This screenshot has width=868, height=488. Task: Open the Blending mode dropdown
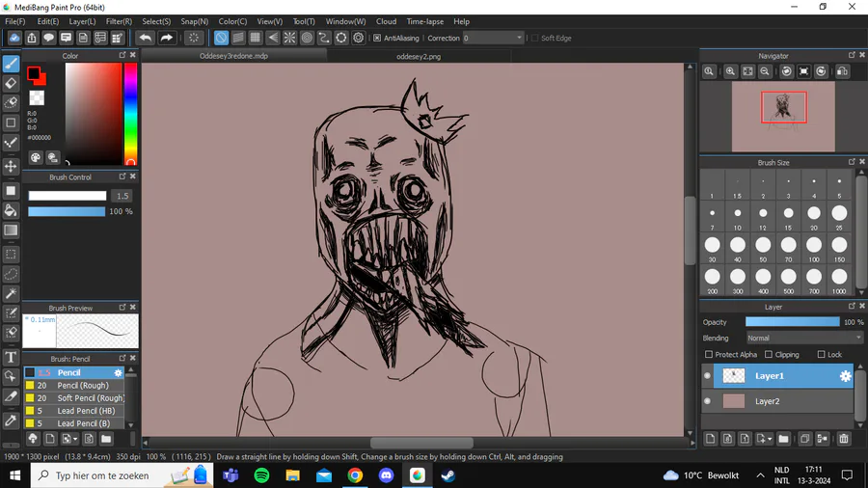click(804, 339)
